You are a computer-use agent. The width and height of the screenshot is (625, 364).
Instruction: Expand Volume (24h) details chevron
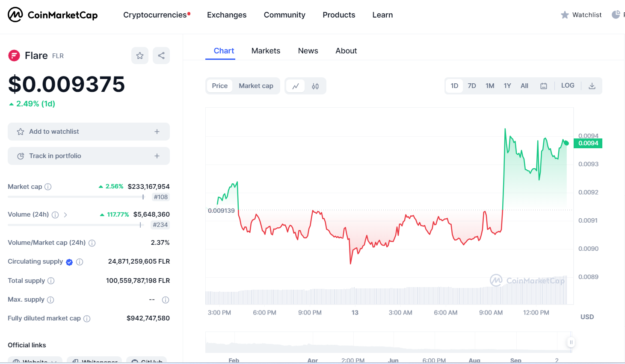(65, 215)
